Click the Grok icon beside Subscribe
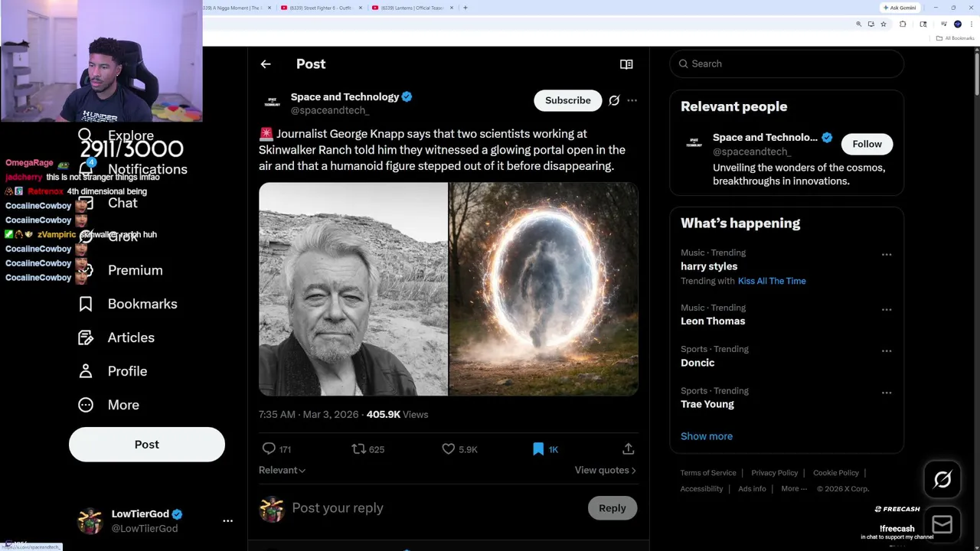 [x=614, y=100]
